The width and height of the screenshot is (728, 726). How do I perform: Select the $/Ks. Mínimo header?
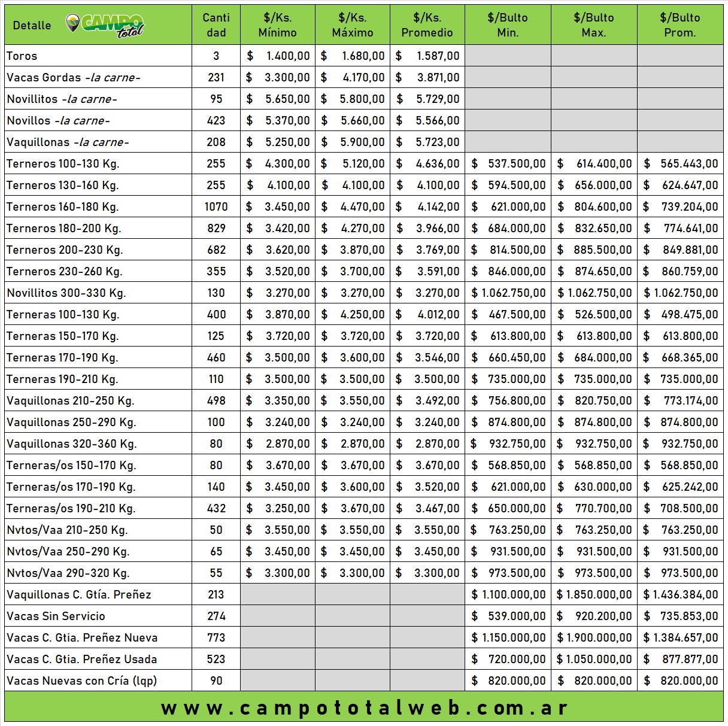277,25
